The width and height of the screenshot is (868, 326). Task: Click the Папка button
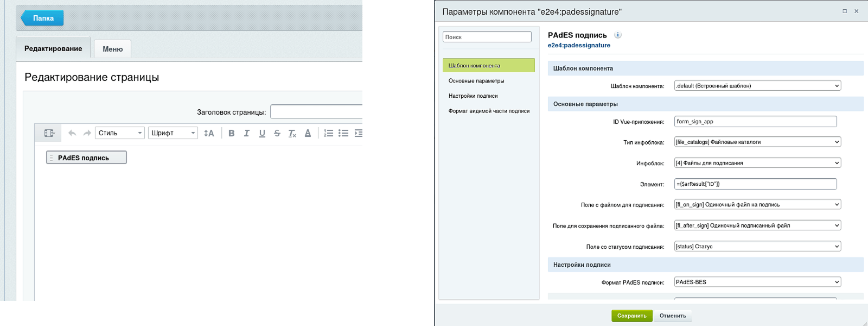point(42,18)
